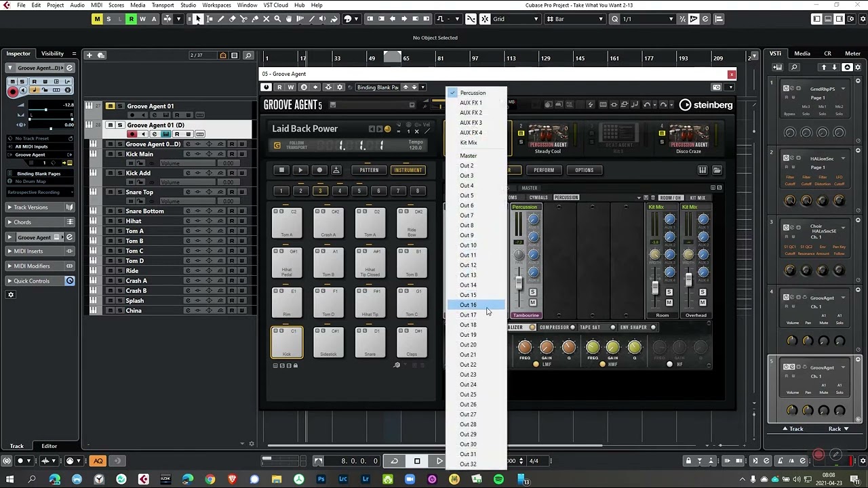Toggle transport cycle loop button
Viewport: 868px width, 488px height.
click(x=395, y=461)
